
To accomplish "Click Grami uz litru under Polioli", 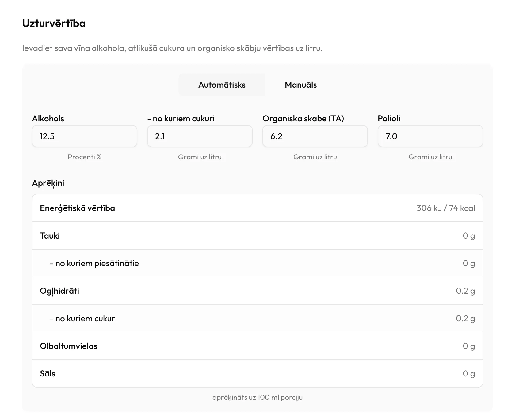I will click(430, 157).
